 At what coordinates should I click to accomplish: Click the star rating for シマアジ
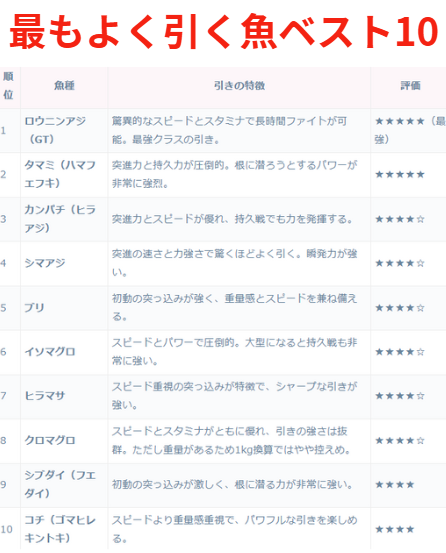[x=400, y=263]
